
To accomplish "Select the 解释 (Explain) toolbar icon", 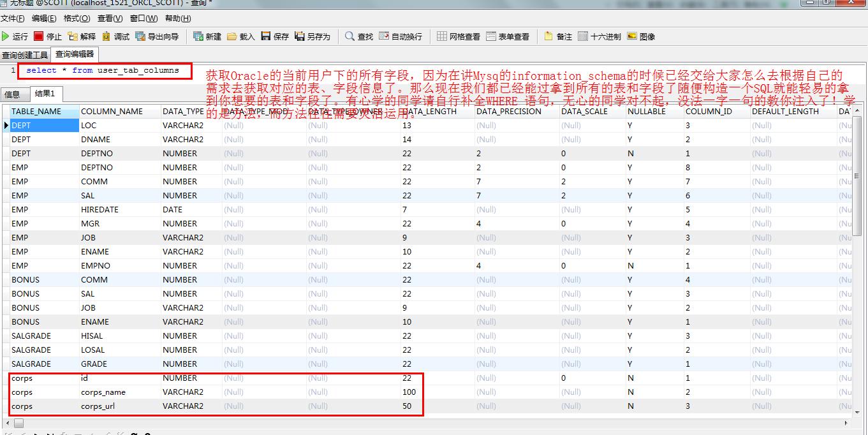I will [x=82, y=36].
